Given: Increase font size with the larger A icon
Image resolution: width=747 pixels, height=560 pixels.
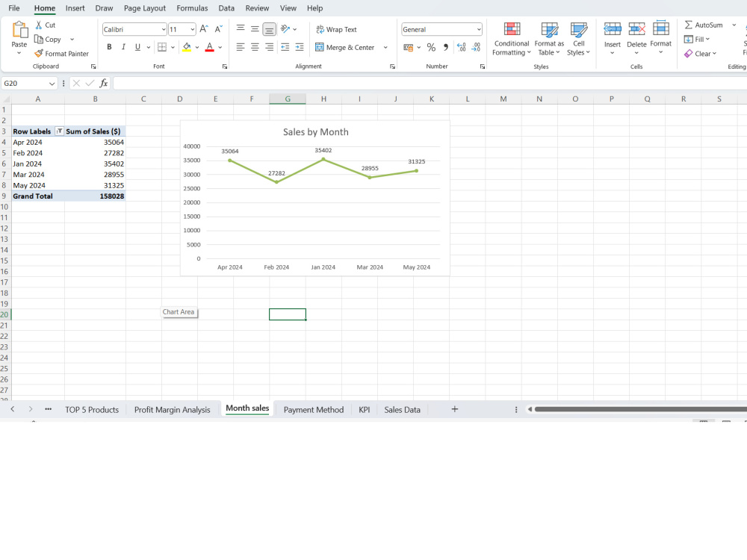Looking at the screenshot, I should point(204,29).
